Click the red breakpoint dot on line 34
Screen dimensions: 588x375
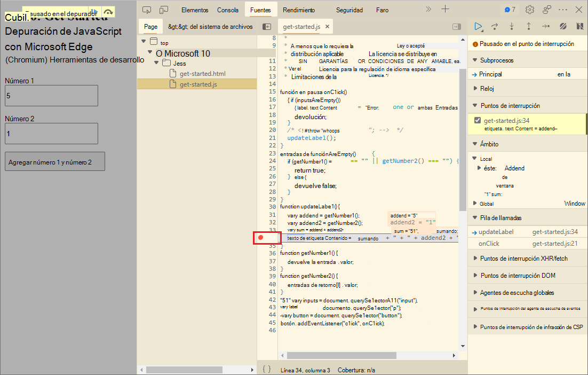click(260, 237)
